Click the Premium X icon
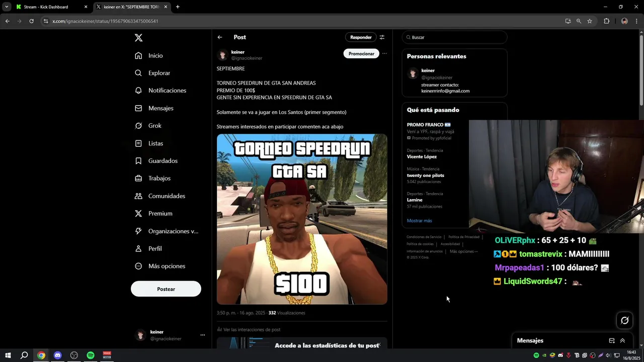The image size is (644, 362). click(138, 214)
